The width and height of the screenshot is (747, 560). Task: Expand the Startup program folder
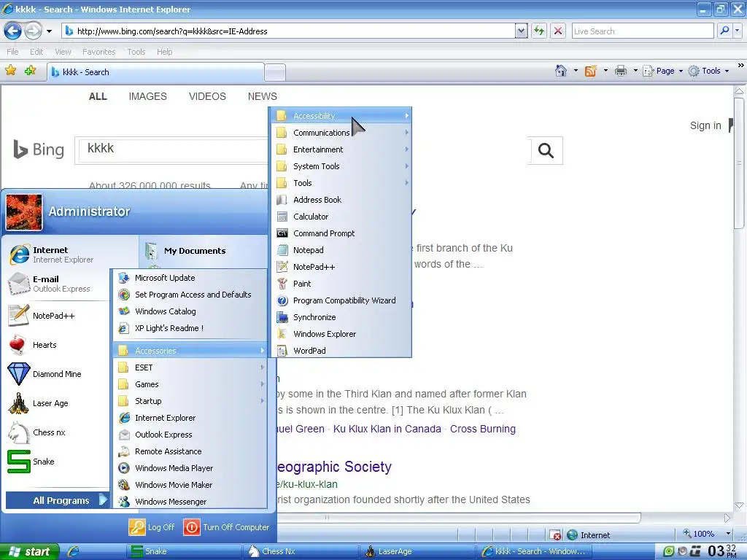click(x=190, y=401)
